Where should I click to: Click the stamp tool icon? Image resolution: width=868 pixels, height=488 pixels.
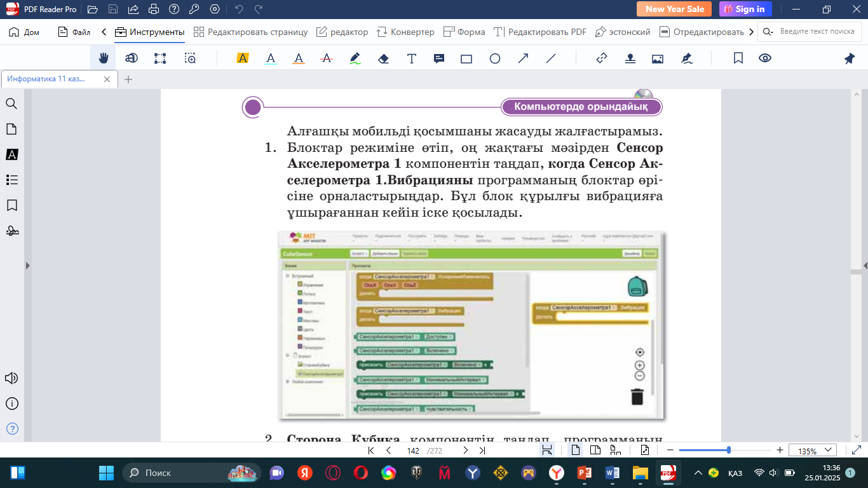(x=630, y=58)
